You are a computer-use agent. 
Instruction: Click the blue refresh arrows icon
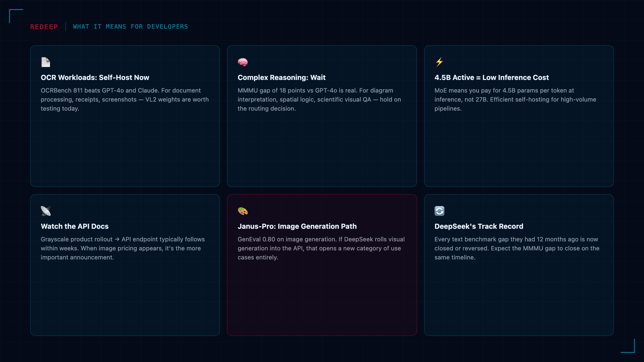coord(439,211)
